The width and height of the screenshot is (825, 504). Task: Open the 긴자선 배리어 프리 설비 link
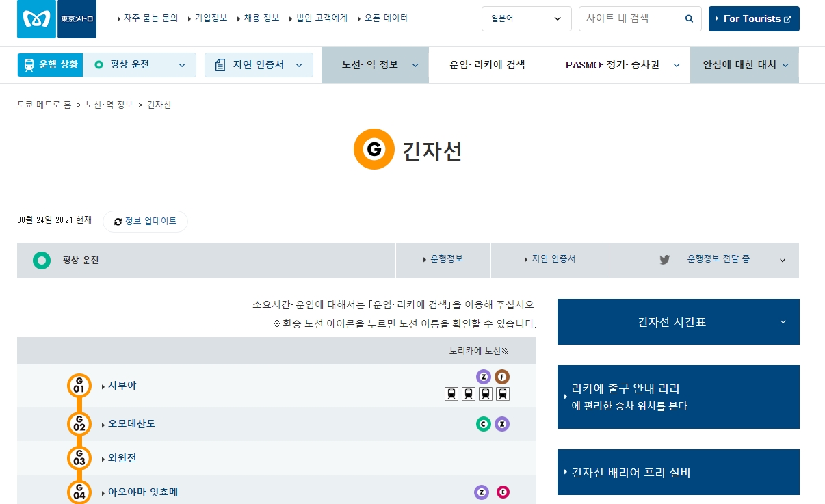tap(677, 472)
